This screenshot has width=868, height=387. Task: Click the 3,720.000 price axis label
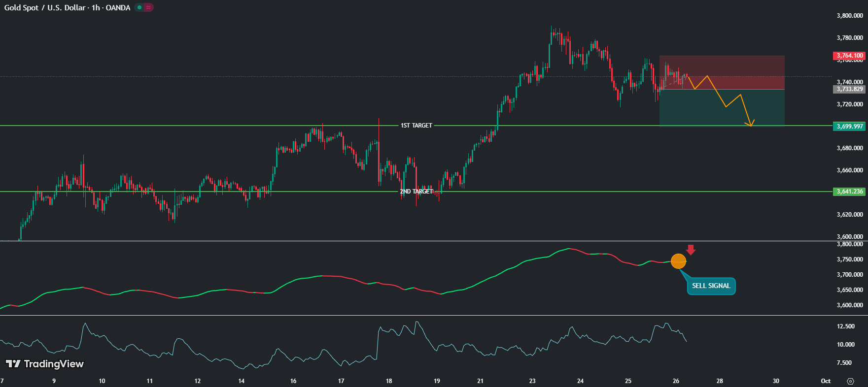pyautogui.click(x=850, y=104)
